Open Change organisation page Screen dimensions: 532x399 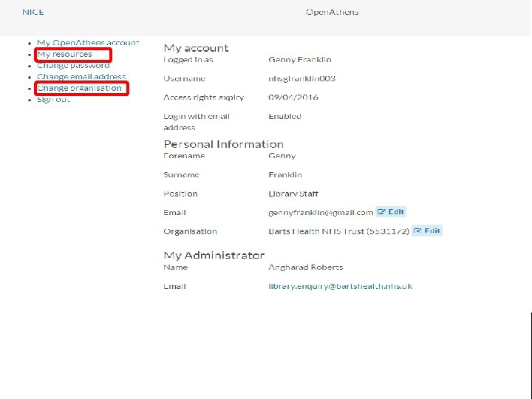point(79,88)
